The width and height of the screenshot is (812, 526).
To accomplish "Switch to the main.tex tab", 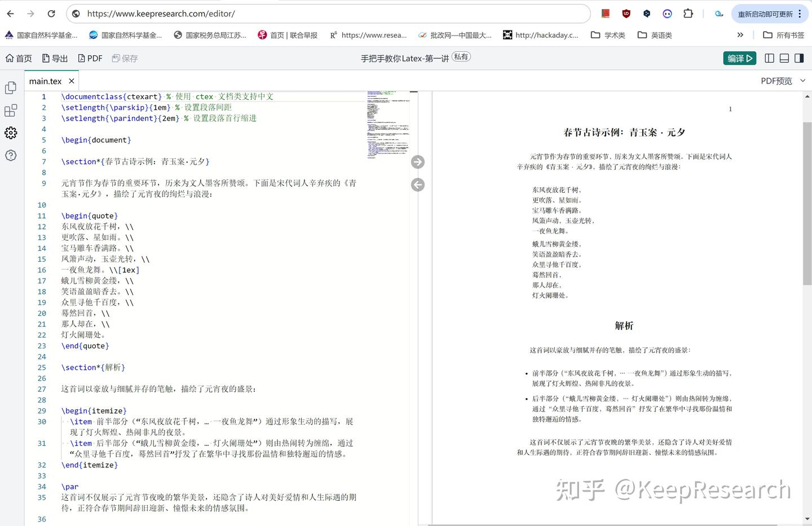I will (45, 81).
